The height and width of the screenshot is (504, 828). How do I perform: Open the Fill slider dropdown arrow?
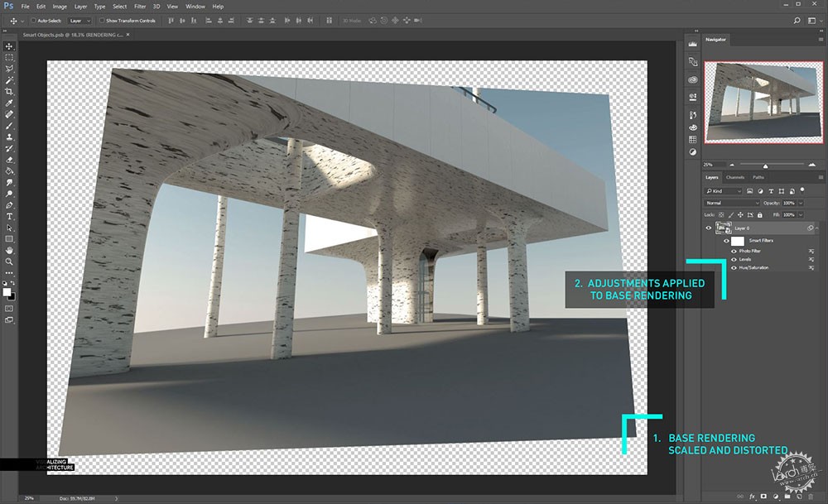801,215
